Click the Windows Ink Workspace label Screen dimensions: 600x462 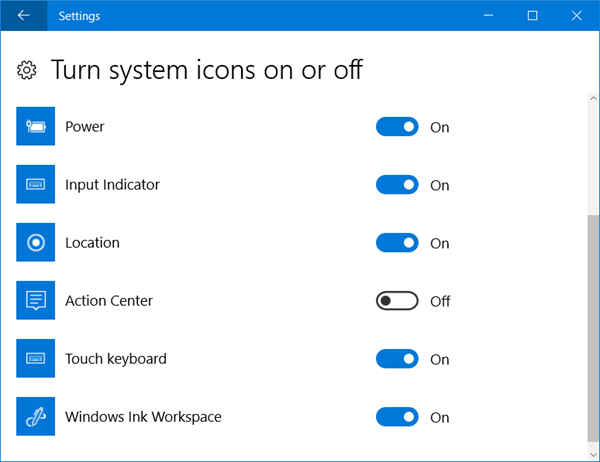point(143,417)
